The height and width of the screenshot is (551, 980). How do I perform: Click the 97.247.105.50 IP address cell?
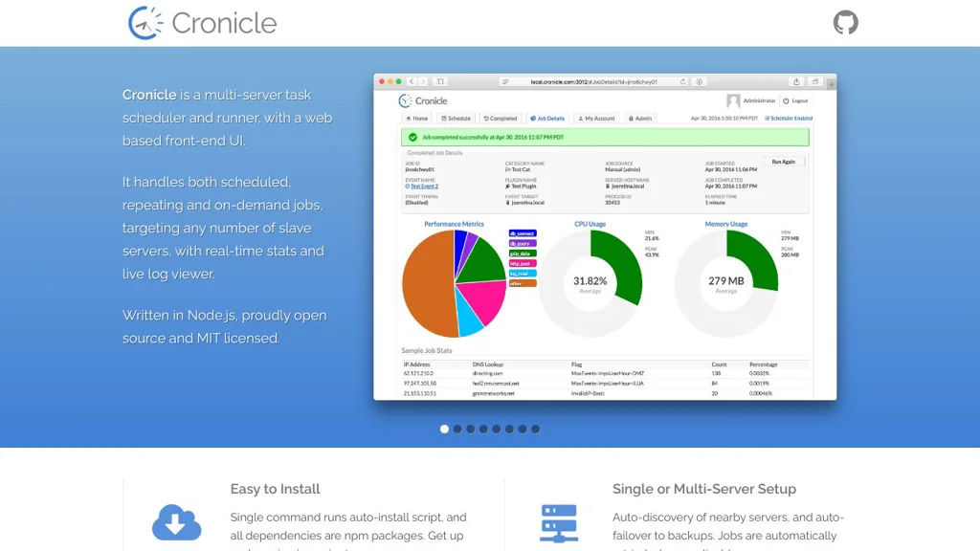(x=420, y=384)
